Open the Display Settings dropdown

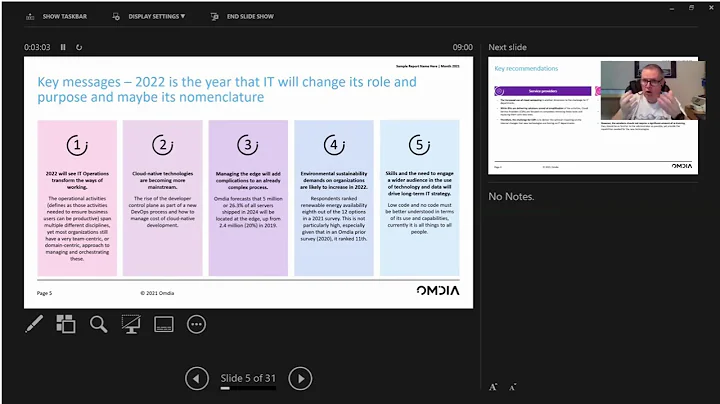[157, 17]
